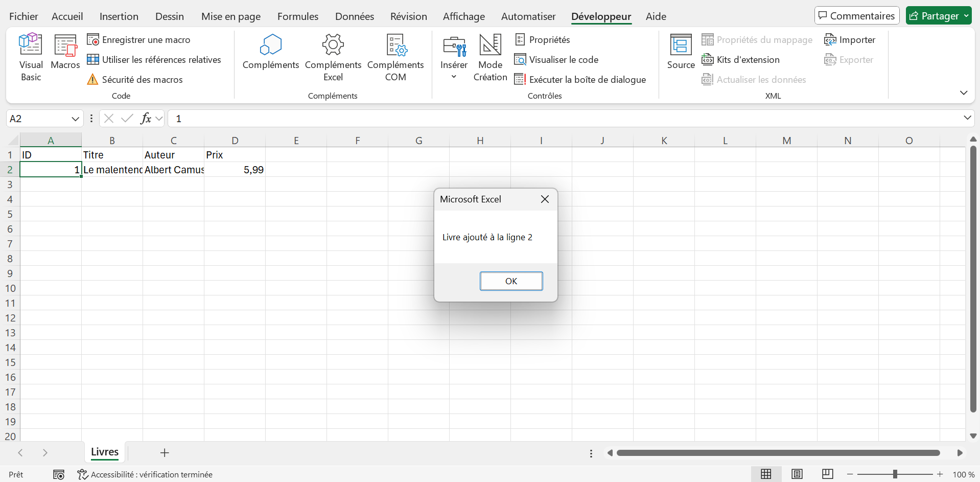Click Visualiser le code
This screenshot has height=482, width=980.
(x=556, y=59)
